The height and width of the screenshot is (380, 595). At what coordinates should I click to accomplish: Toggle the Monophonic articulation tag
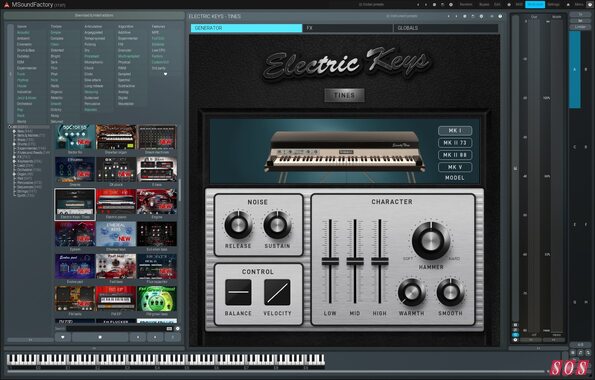tap(93, 62)
